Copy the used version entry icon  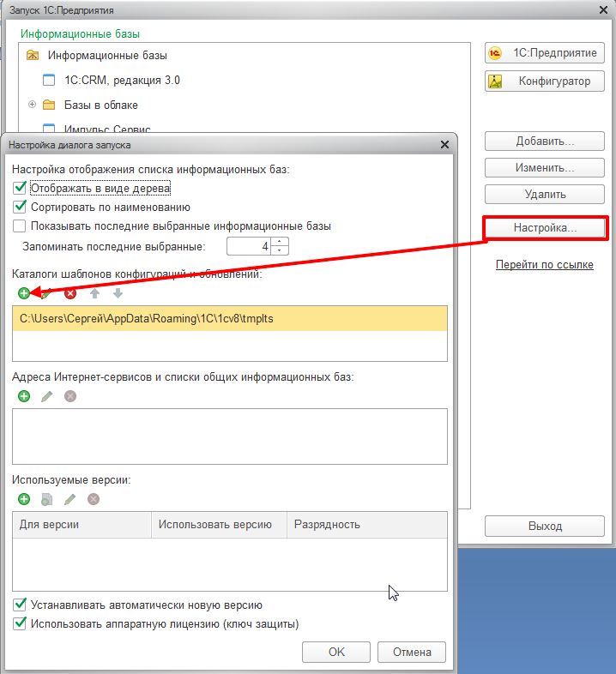point(47,499)
